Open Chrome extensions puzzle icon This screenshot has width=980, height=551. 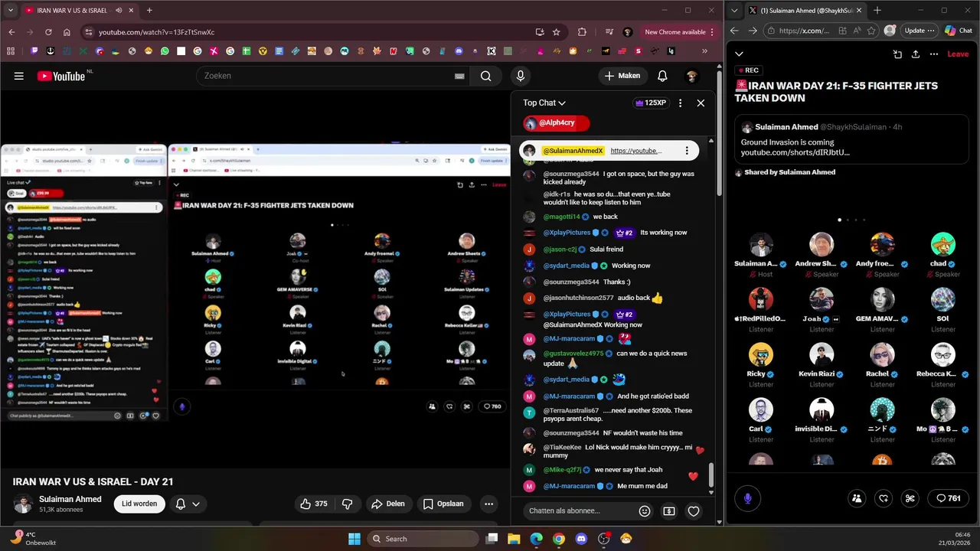(x=582, y=32)
